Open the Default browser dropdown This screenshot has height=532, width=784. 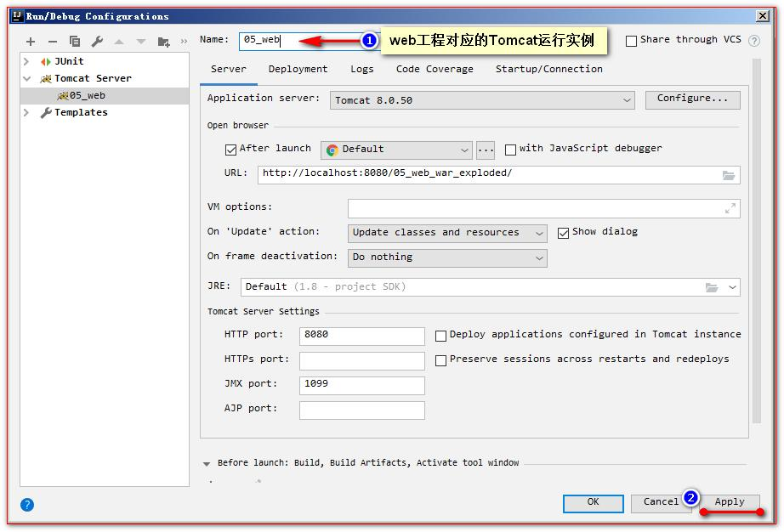396,150
